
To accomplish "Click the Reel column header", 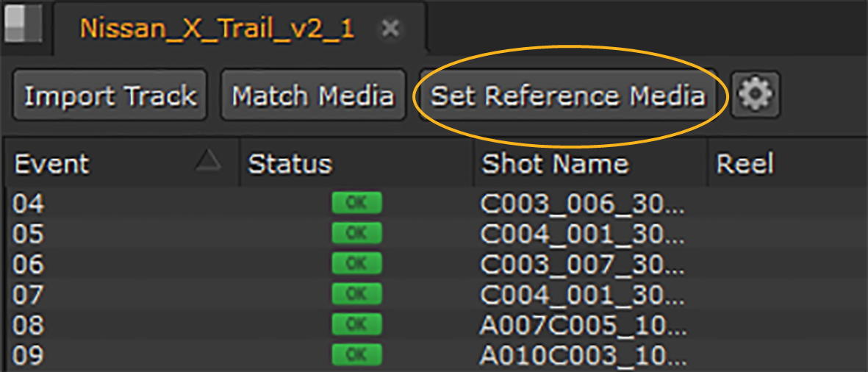I will point(745,163).
